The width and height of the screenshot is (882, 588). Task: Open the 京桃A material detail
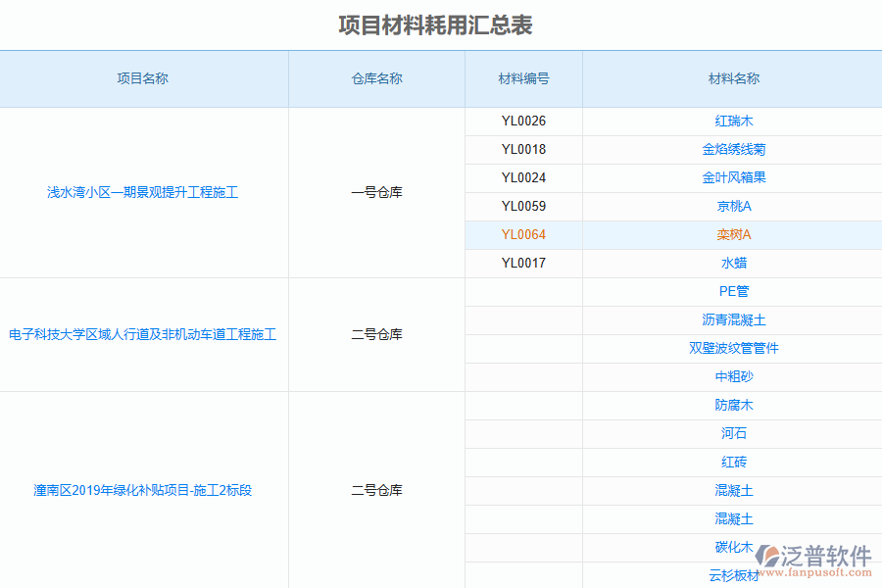click(734, 206)
